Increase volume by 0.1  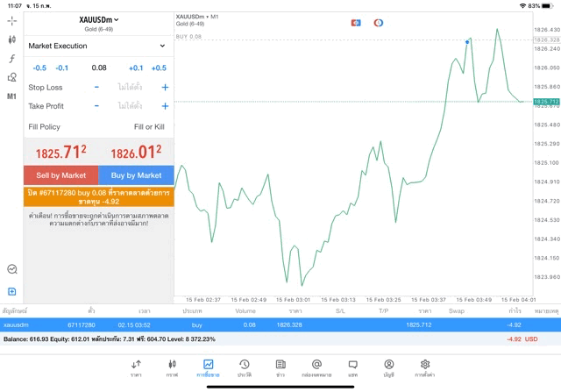(136, 68)
